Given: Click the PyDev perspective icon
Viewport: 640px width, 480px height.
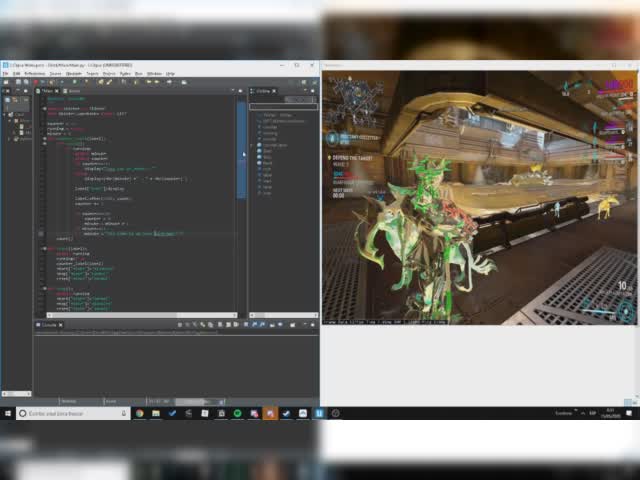Looking at the screenshot, I should click(314, 82).
